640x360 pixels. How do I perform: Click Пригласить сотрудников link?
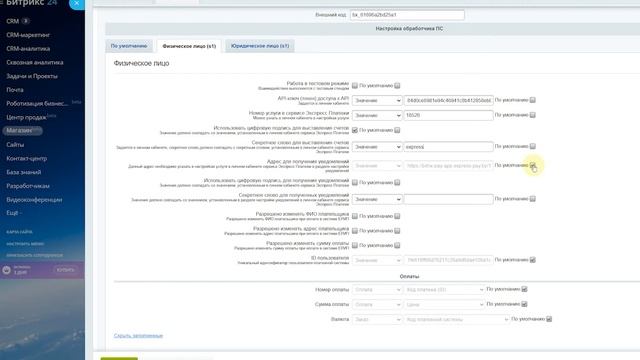[35, 256]
